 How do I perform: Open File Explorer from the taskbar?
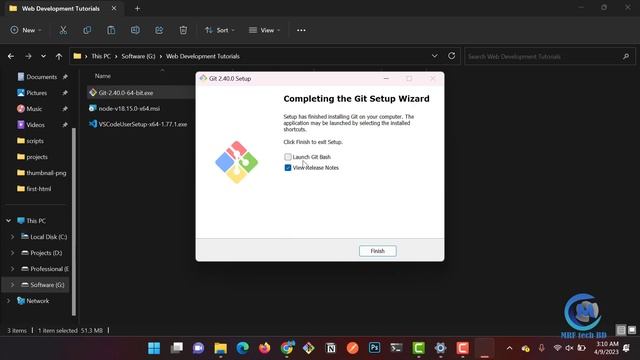coord(220,348)
